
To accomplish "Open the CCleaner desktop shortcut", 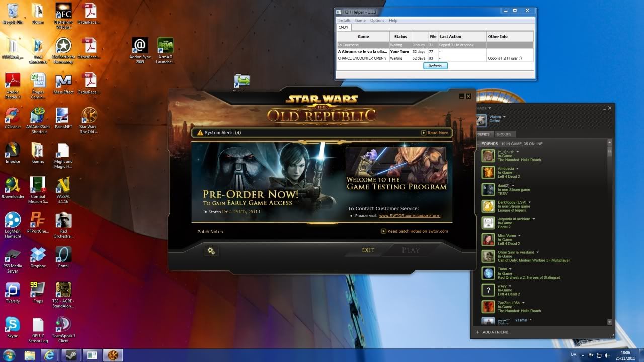I will pyautogui.click(x=13, y=119).
